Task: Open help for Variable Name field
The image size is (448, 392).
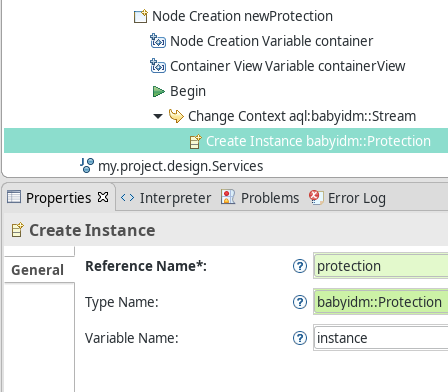Action: [300, 338]
